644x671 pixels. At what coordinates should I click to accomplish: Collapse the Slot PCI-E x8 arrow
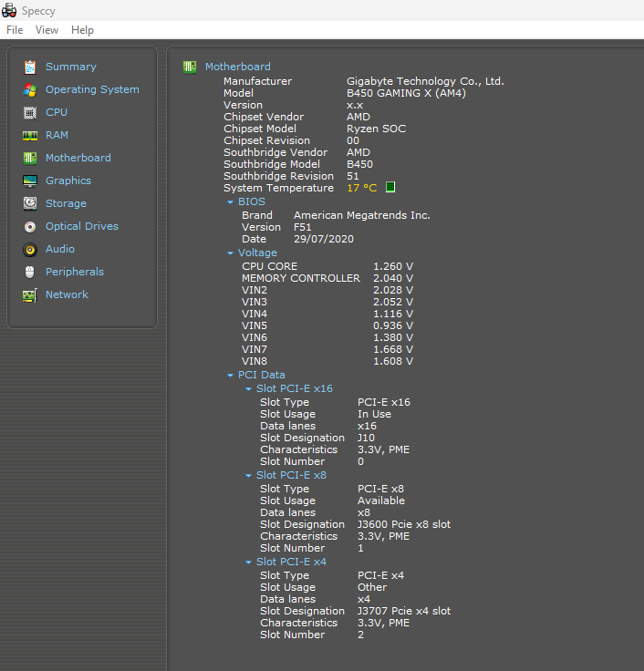pos(248,476)
